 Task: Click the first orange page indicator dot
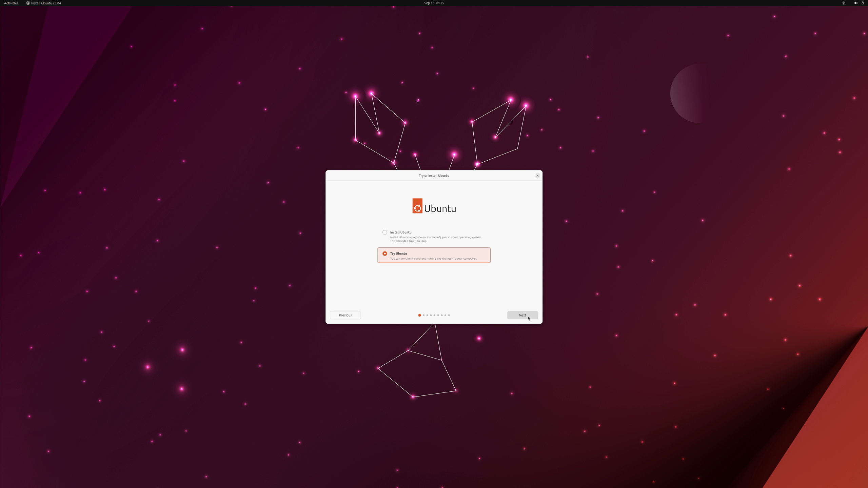point(419,315)
